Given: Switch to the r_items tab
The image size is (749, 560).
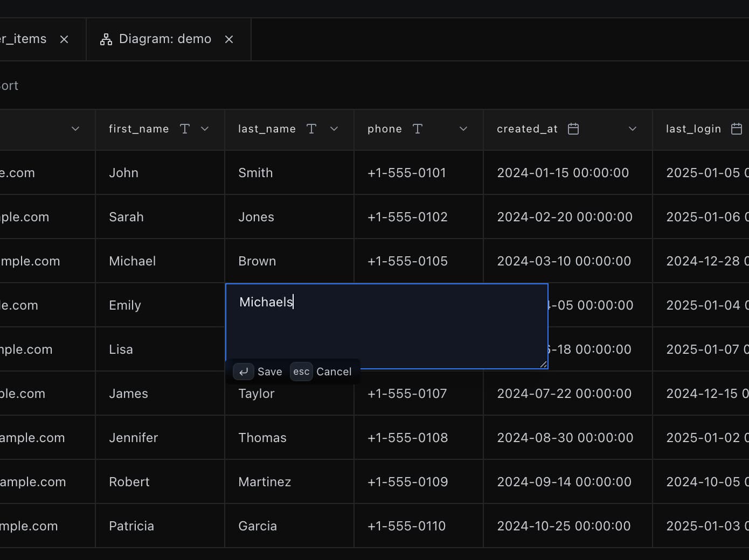Looking at the screenshot, I should [24, 39].
